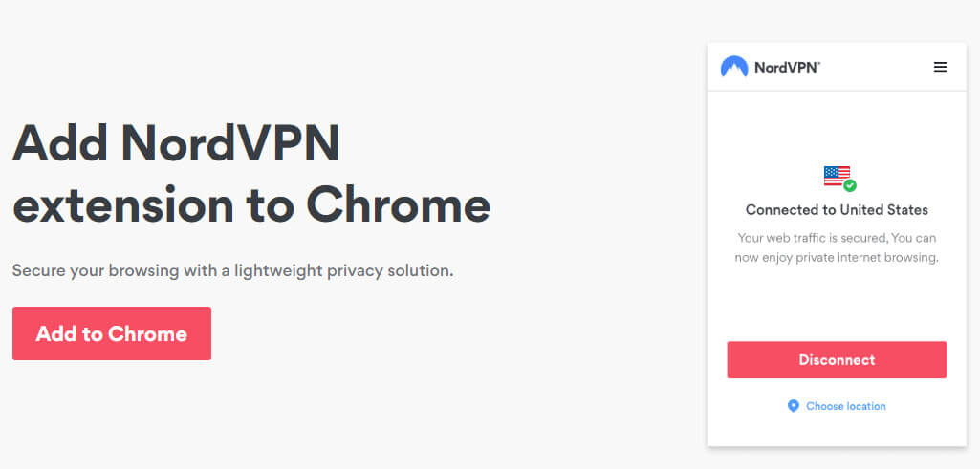The image size is (980, 469).
Task: Click the word 'Chrome' in red button
Action: [147, 334]
